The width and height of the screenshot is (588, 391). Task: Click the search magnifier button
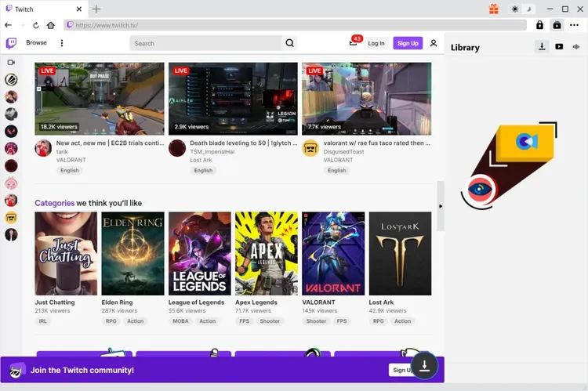point(290,43)
